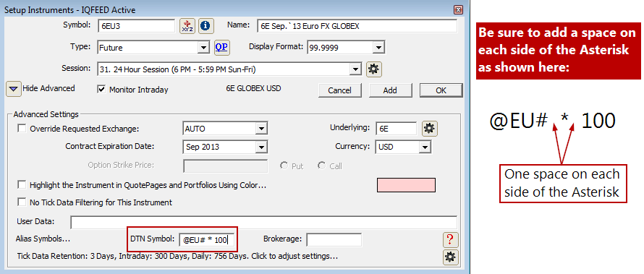The width and height of the screenshot is (644, 274).
Task: Open the blue info icon beside Symbol
Action: (206, 26)
